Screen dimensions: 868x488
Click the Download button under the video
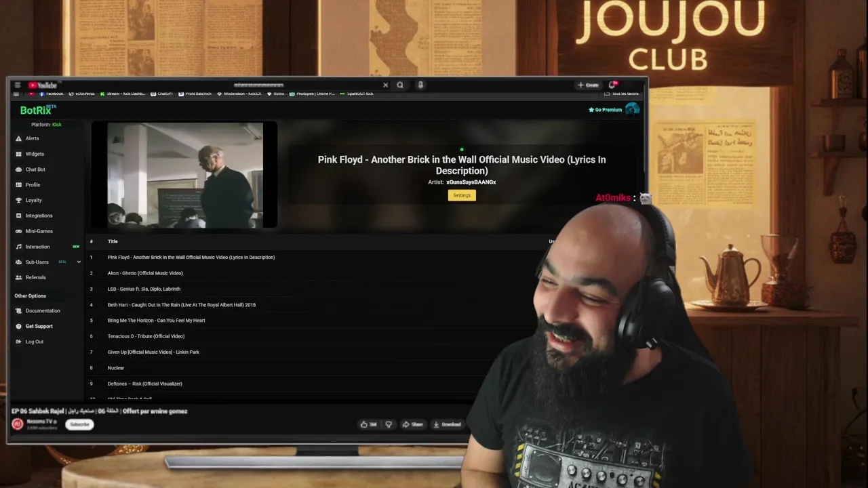tap(448, 424)
